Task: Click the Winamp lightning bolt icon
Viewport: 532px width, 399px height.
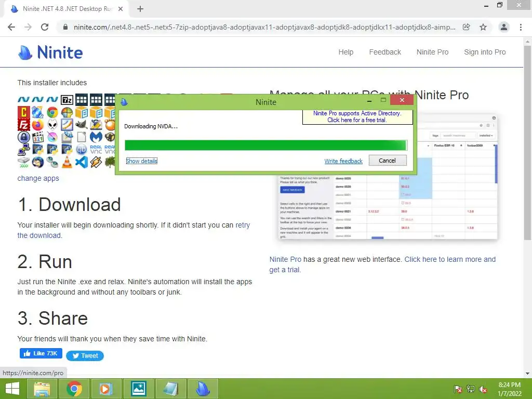Action: pyautogui.click(x=96, y=162)
